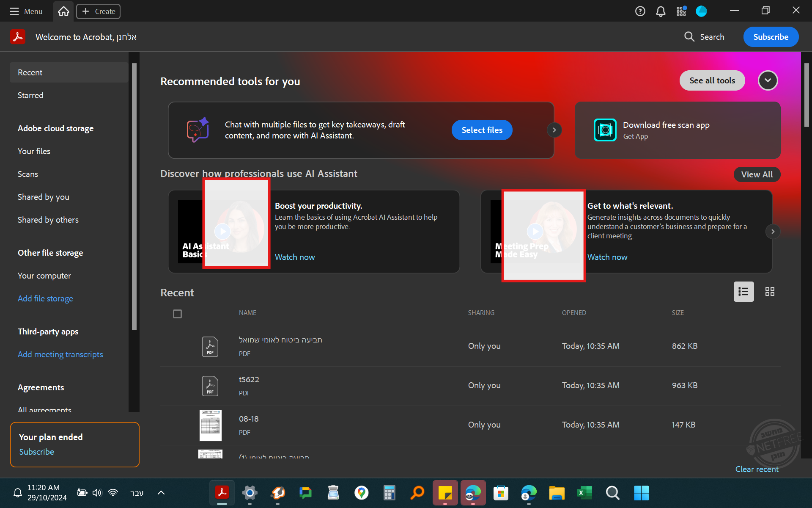Open the file named t5622
The height and width of the screenshot is (508, 812).
[x=249, y=380]
